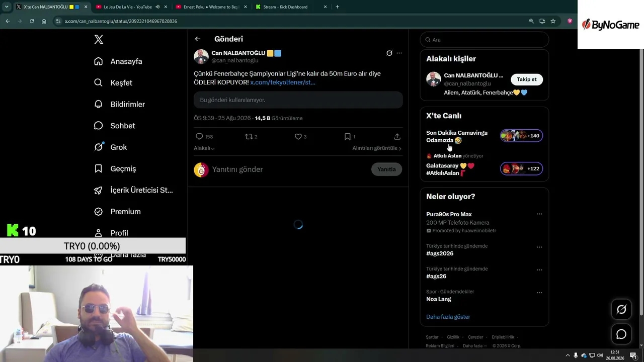
Task: Click the browser home icon
Action: 44,21
